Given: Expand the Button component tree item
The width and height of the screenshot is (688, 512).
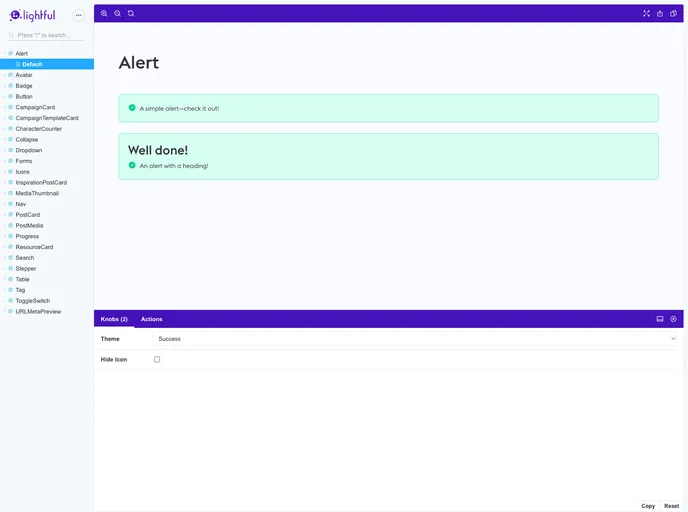Looking at the screenshot, I should 24,97.
